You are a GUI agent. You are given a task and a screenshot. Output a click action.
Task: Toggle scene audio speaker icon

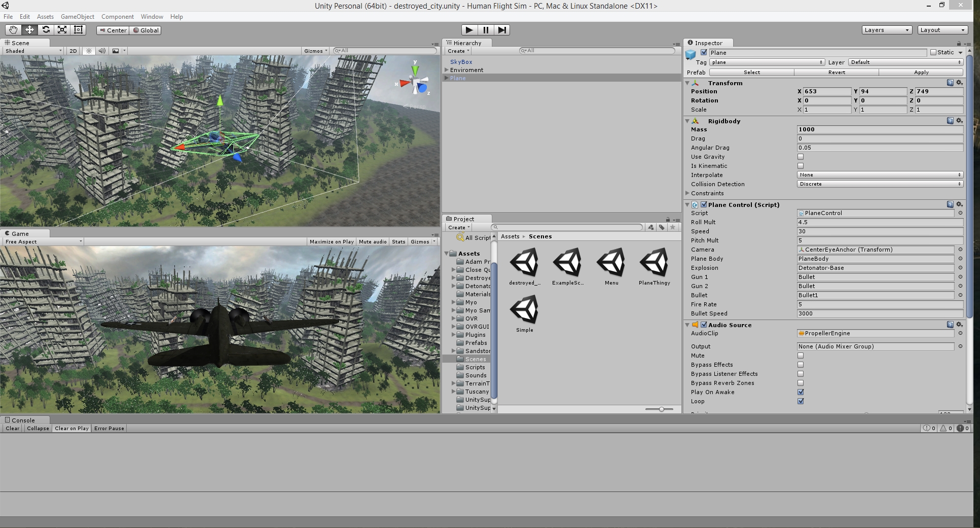tap(102, 51)
